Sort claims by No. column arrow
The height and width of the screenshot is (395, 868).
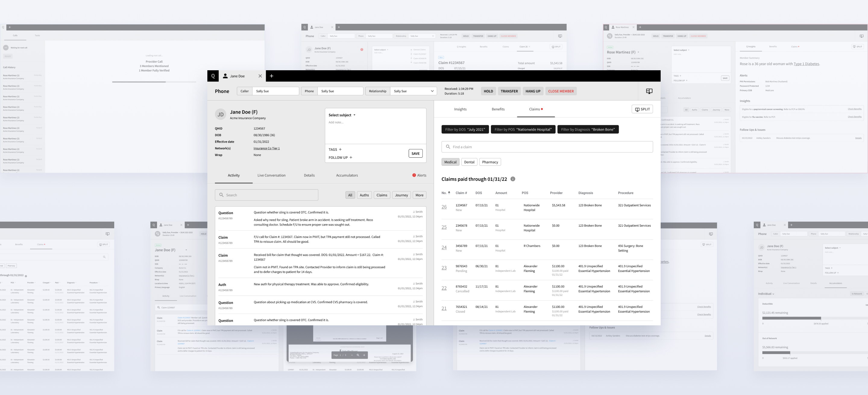pyautogui.click(x=449, y=193)
